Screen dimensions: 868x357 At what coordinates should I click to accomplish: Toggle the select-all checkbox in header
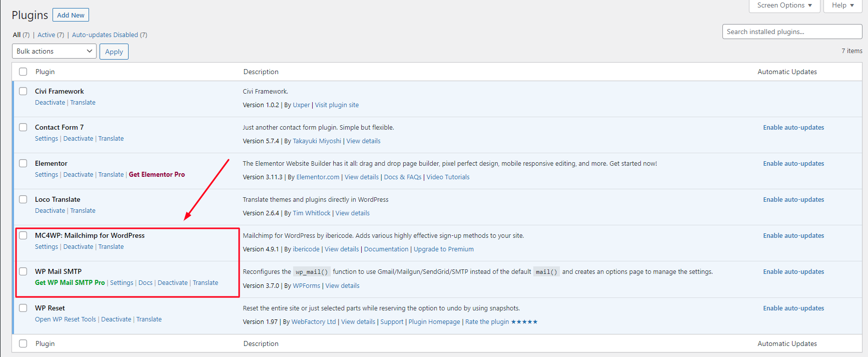pyautogui.click(x=23, y=72)
